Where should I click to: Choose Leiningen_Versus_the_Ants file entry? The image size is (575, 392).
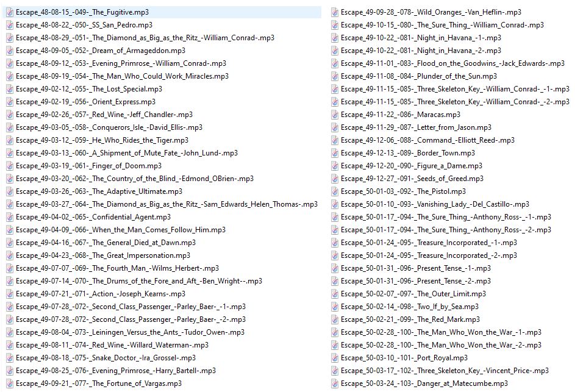coord(130,332)
